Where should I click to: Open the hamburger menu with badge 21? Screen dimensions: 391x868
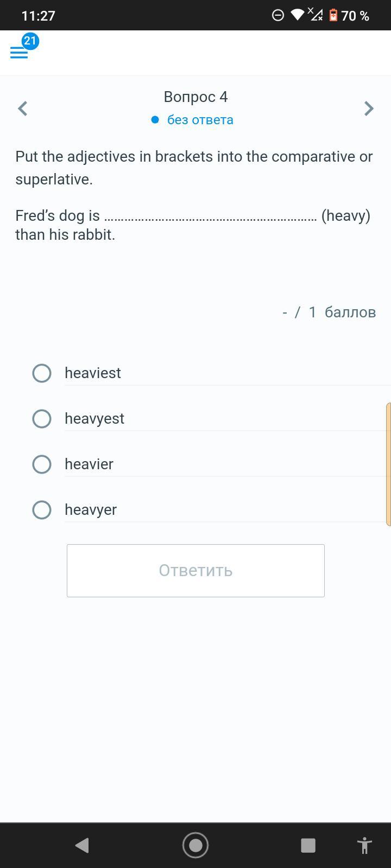pos(19,53)
